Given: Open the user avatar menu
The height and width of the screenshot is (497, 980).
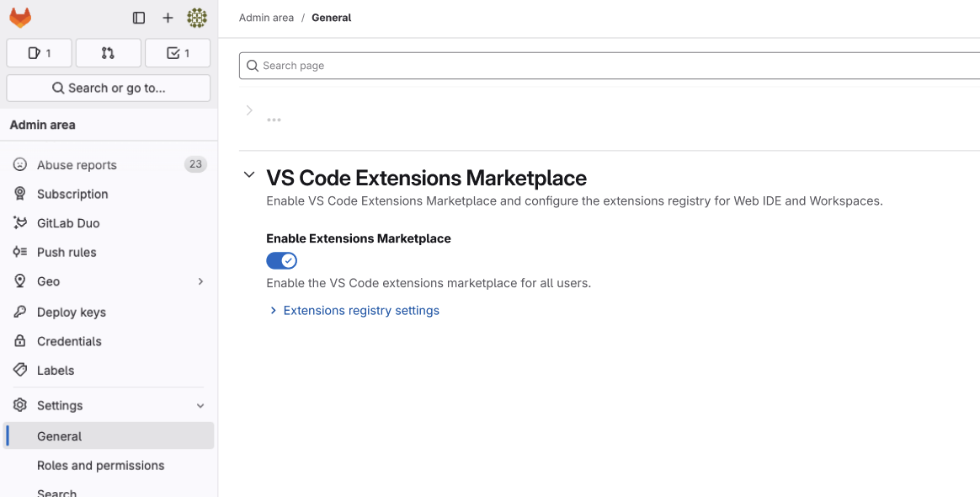Looking at the screenshot, I should (197, 18).
